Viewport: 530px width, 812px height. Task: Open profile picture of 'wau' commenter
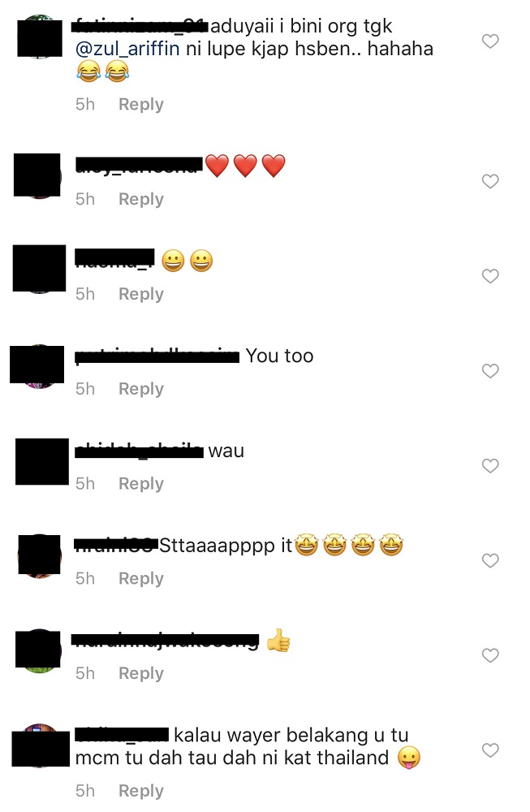click(x=41, y=461)
